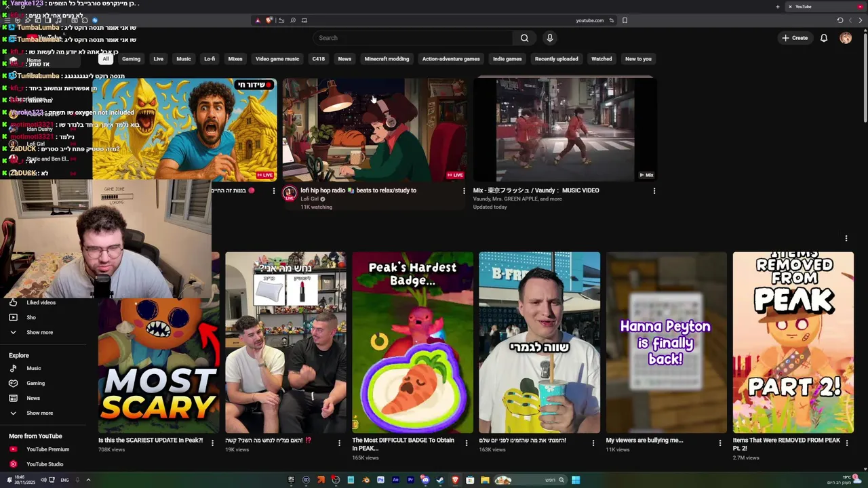Open News in the Explore sidebar
This screenshot has width=868, height=488.
coord(33,398)
